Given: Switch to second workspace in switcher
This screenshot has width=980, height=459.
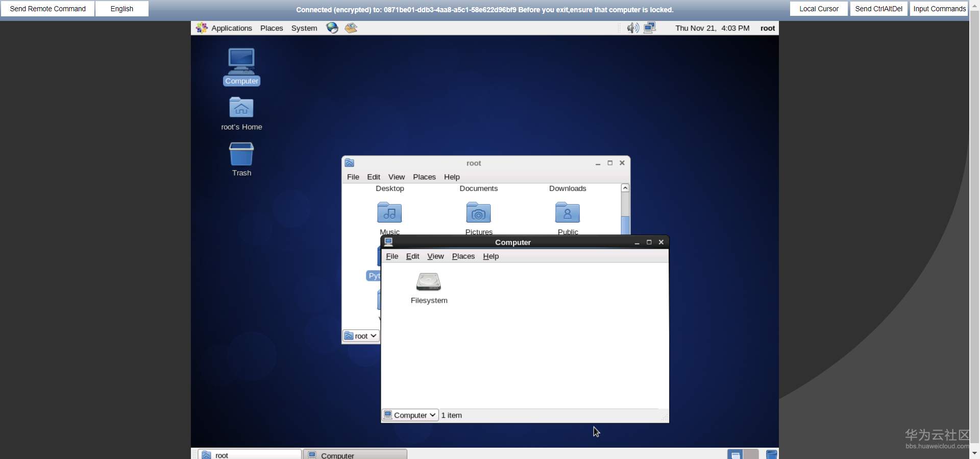Looking at the screenshot, I should pos(751,454).
